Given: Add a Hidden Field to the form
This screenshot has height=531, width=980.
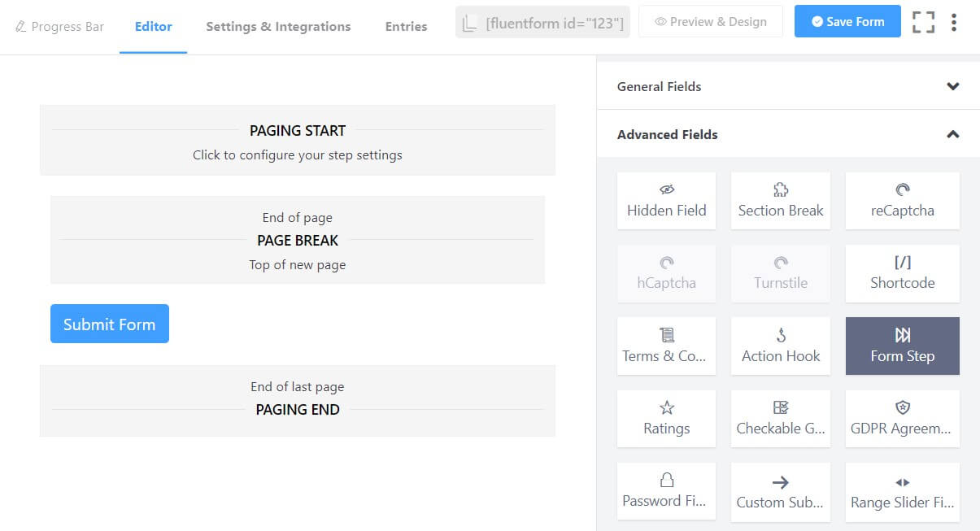Looking at the screenshot, I should [666, 201].
